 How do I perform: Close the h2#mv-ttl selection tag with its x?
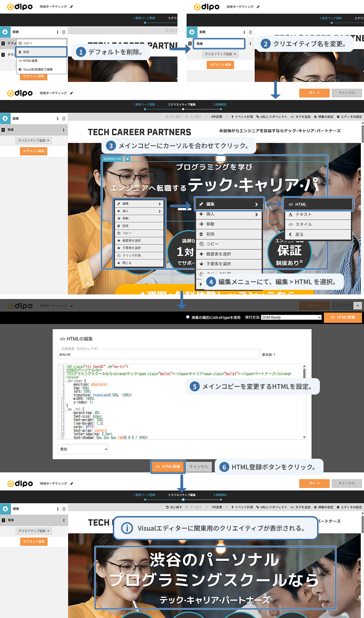[x=128, y=159]
